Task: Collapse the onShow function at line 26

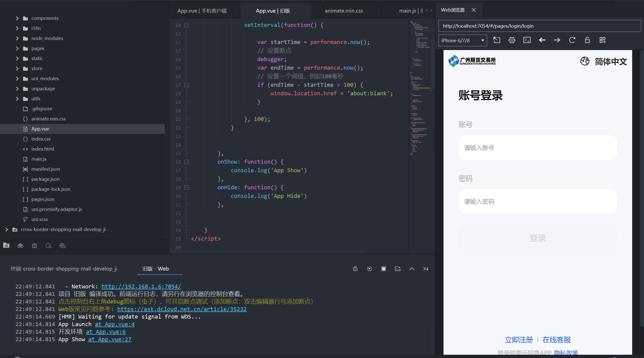Action: (187, 162)
